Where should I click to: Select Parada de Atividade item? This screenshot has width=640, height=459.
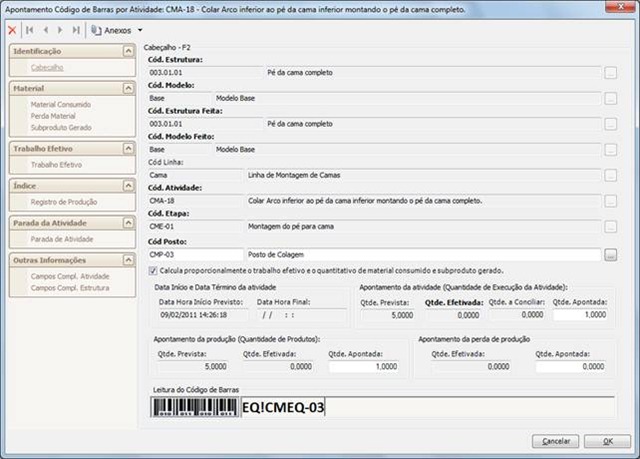pos(62,239)
